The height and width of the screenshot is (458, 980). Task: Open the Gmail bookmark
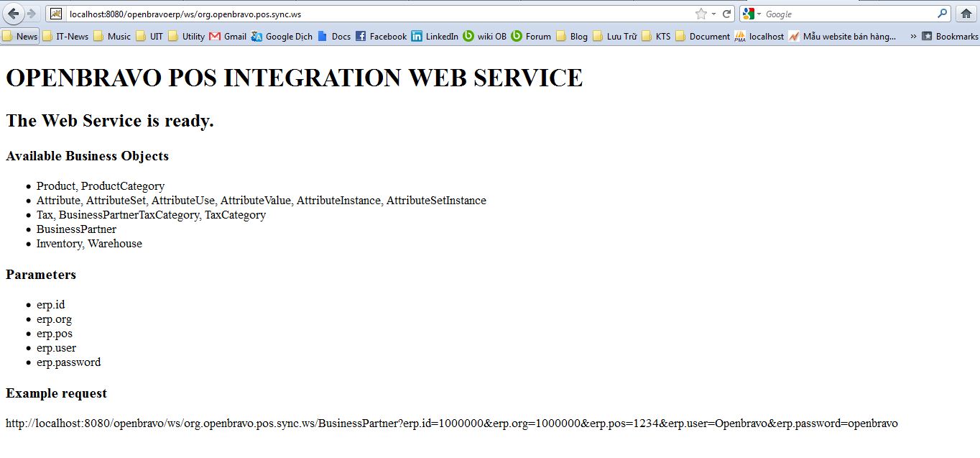tap(228, 36)
